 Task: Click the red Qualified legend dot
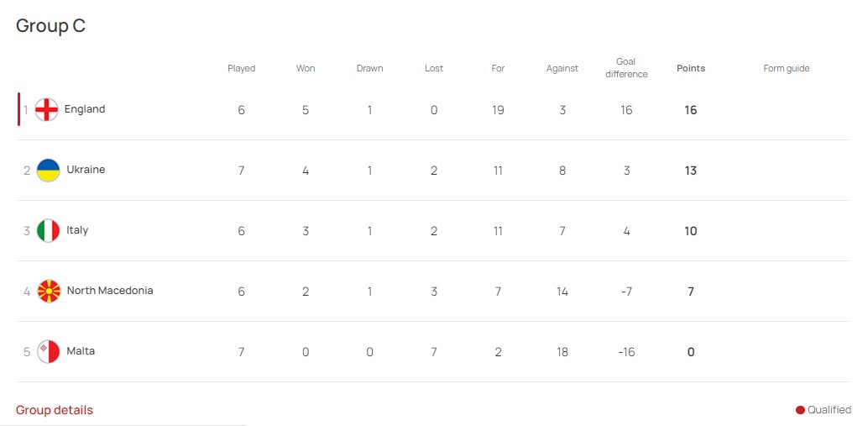pos(800,410)
